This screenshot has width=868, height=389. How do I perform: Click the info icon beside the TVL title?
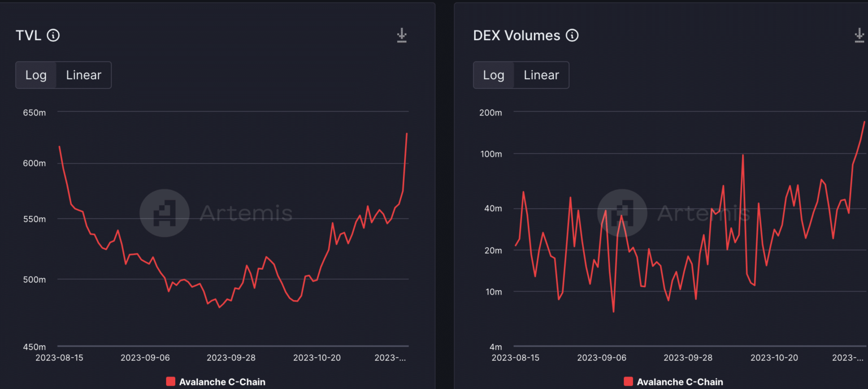[53, 36]
